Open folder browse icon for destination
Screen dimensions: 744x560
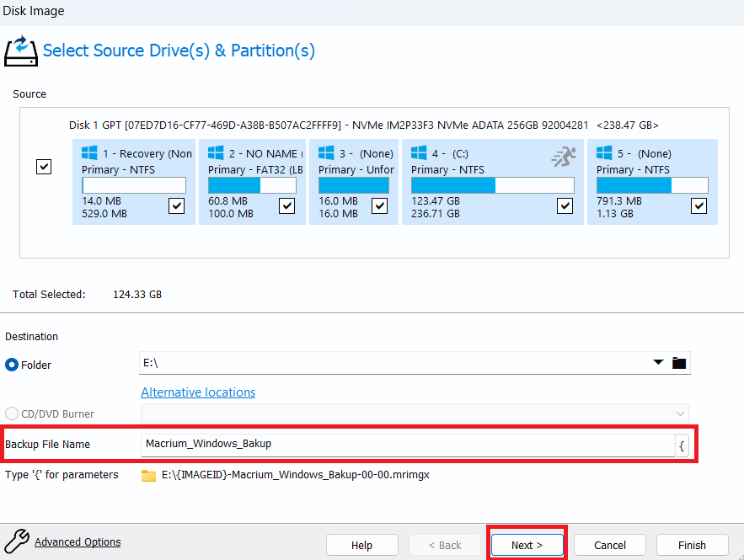[679, 363]
